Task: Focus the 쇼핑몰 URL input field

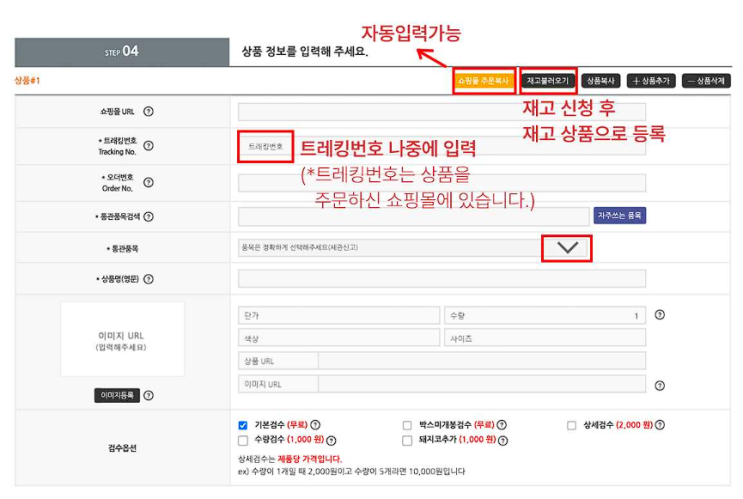Action: [x=442, y=112]
